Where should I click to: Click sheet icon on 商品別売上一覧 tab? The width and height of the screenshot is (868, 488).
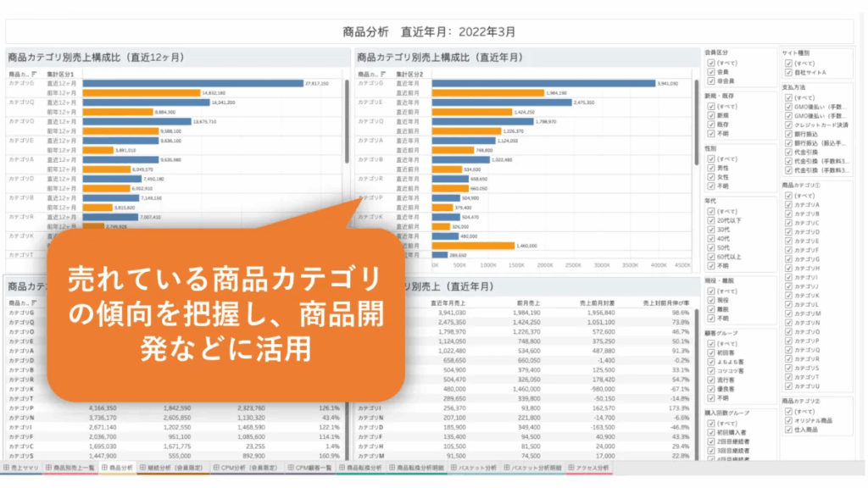(x=48, y=468)
